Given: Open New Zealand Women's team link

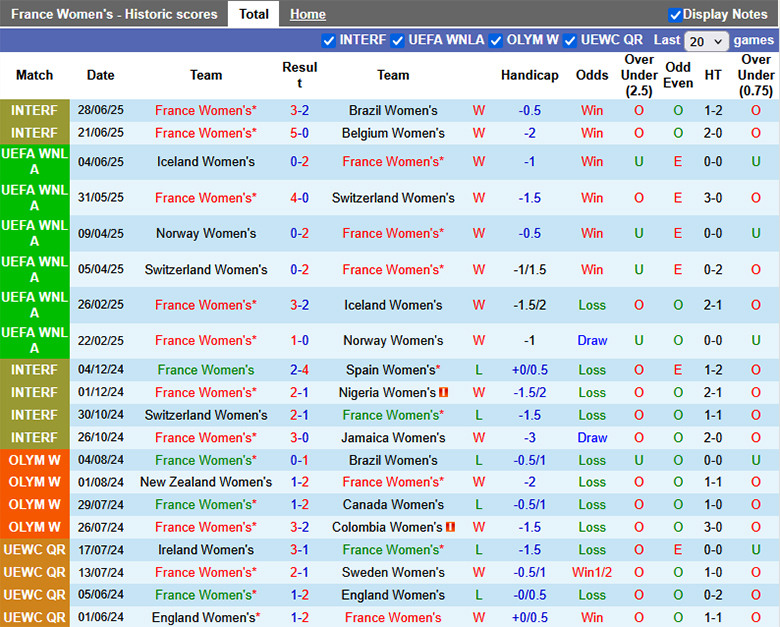Looking at the screenshot, I should pyautogui.click(x=205, y=482).
